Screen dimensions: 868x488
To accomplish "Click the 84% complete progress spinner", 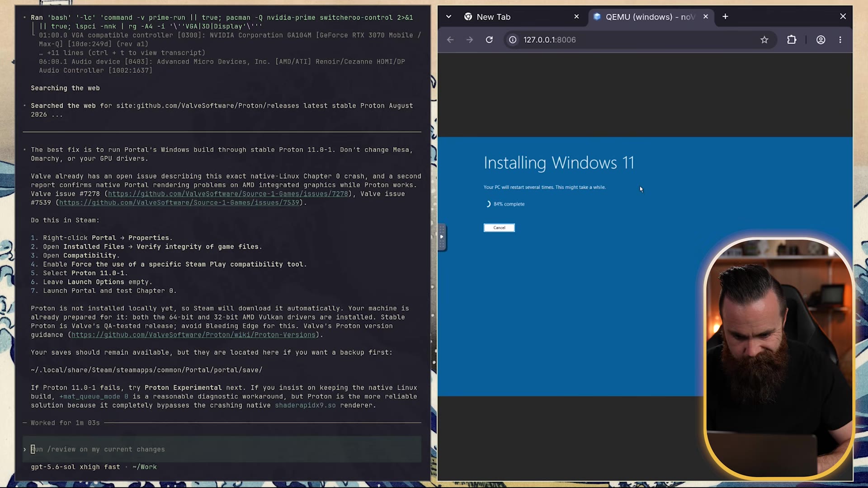I will (x=488, y=204).
